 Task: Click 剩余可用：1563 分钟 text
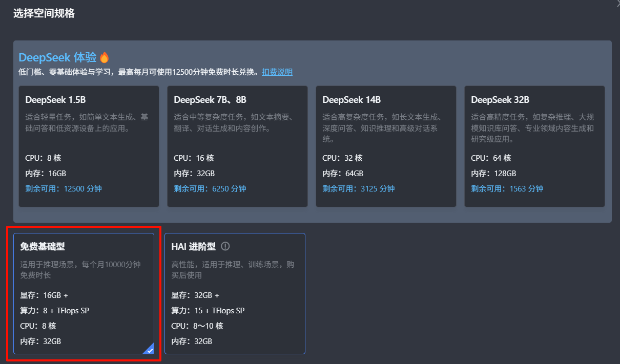click(507, 188)
